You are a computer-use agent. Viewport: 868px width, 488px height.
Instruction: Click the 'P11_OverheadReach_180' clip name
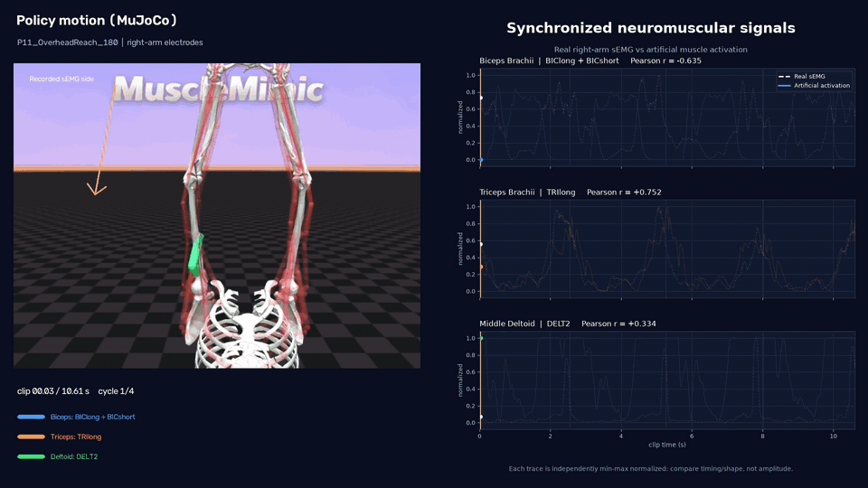68,42
